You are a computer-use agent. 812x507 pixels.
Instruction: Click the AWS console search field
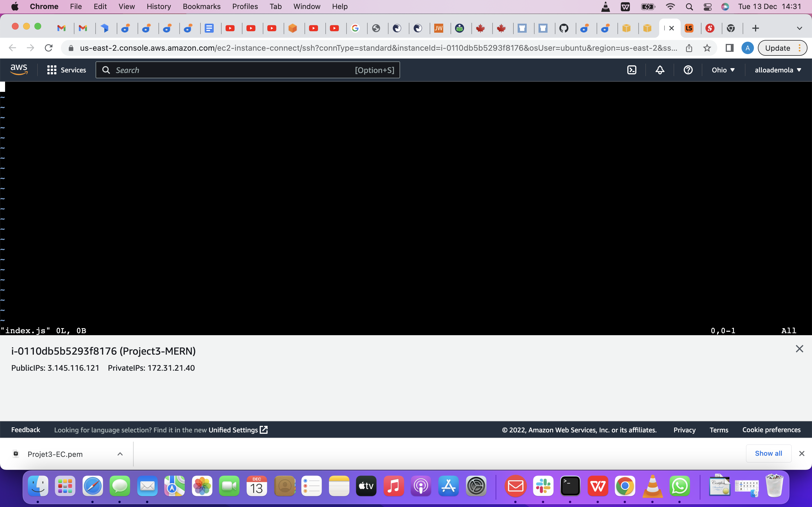tap(248, 70)
